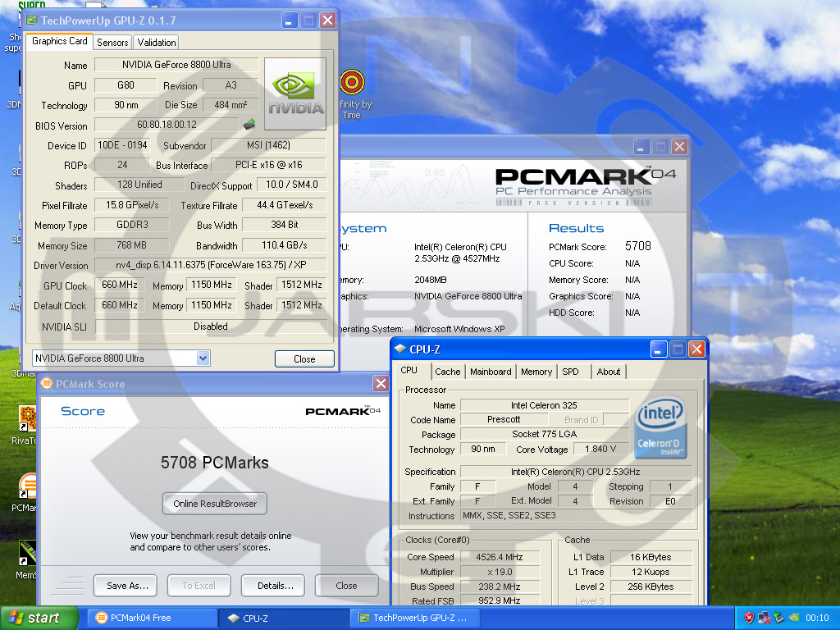840x630 pixels.
Task: Minimize the CPU-Z window
Action: [659, 349]
